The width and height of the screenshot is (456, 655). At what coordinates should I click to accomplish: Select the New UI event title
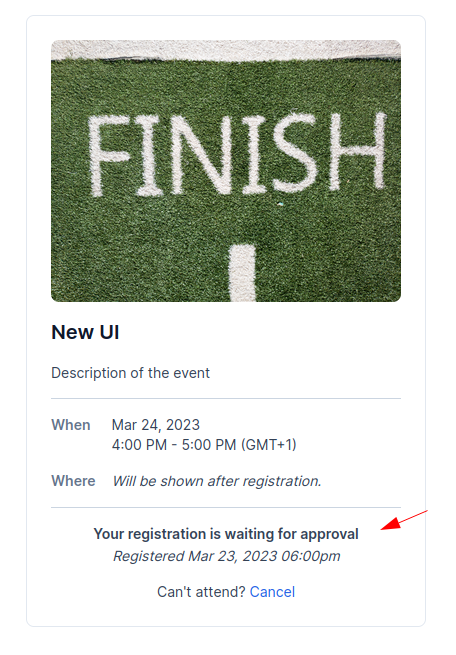click(x=85, y=332)
